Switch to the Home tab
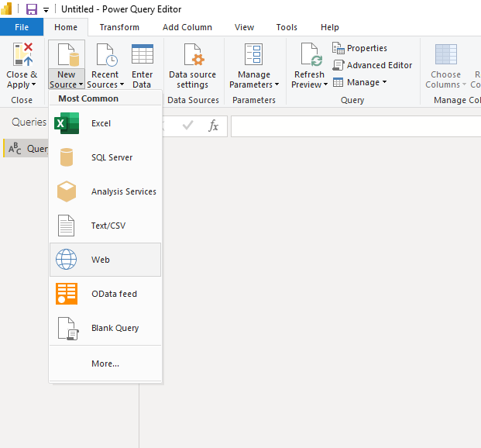The height and width of the screenshot is (448, 481). 66,27
